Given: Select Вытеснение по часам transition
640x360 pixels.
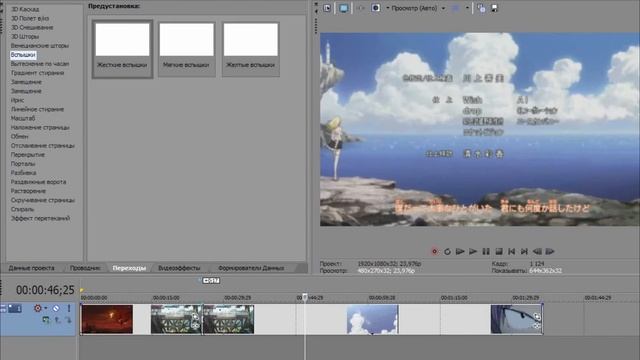Looking at the screenshot, I should click(x=40, y=64).
